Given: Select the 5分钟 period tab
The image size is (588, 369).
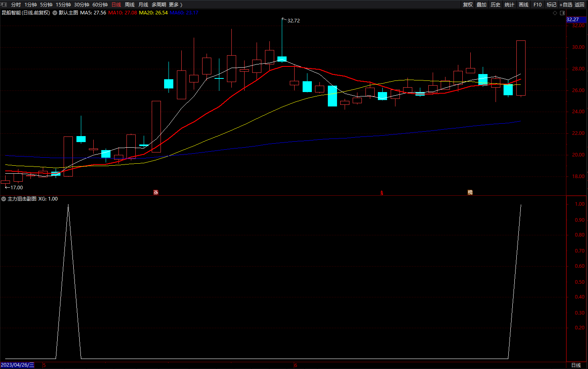Looking at the screenshot, I should [x=46, y=5].
